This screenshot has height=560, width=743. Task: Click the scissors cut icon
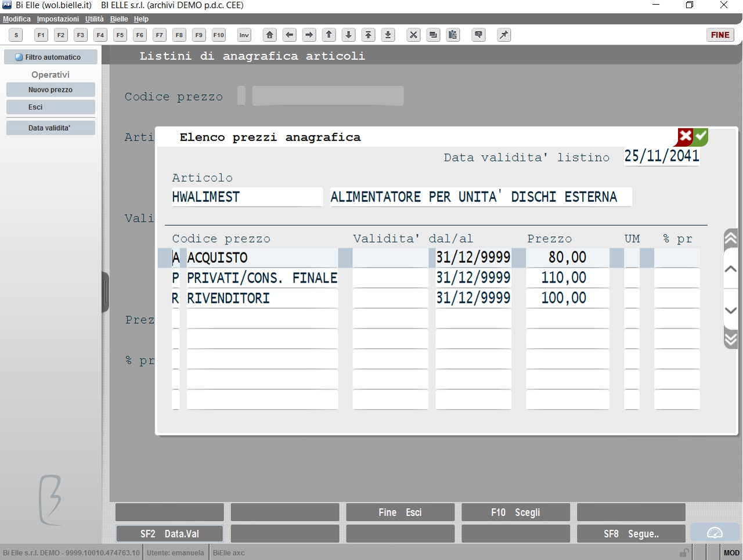(413, 35)
